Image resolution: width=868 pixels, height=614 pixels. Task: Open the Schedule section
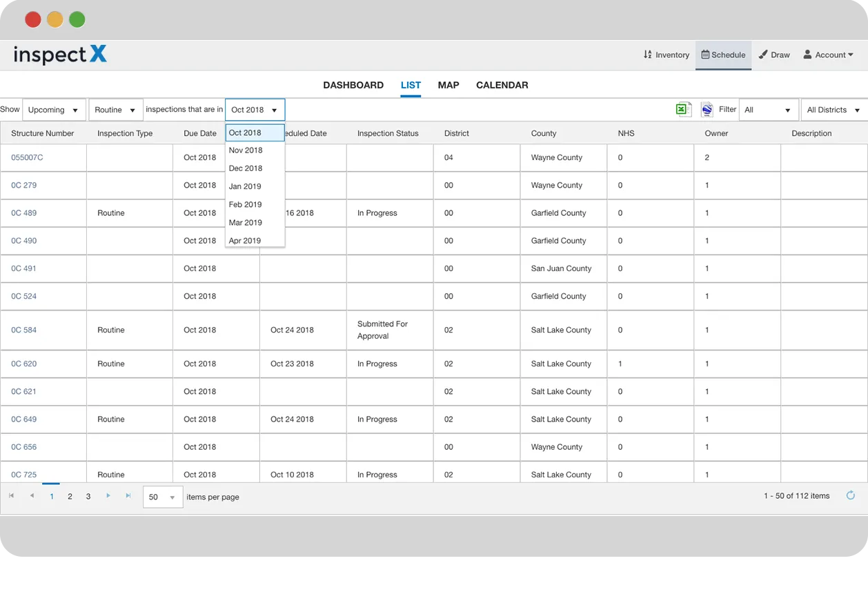[723, 55]
